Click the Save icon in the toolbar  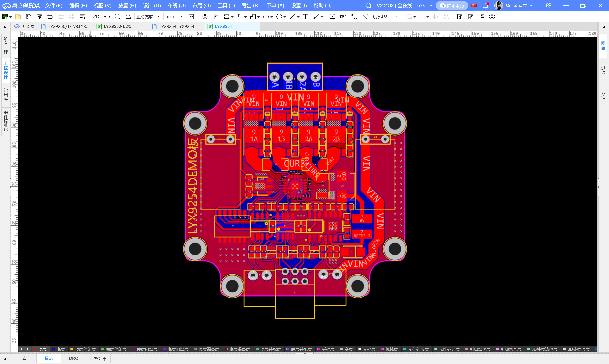[x=29, y=17]
